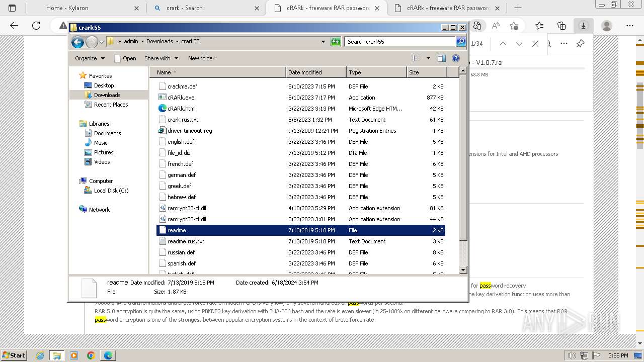The width and height of the screenshot is (644, 362).
Task: Open Pictures library
Action: point(104,152)
